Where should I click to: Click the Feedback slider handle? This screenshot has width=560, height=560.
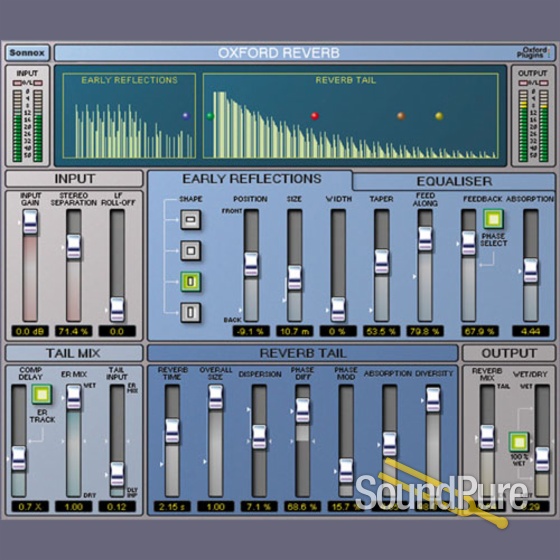pos(469,243)
